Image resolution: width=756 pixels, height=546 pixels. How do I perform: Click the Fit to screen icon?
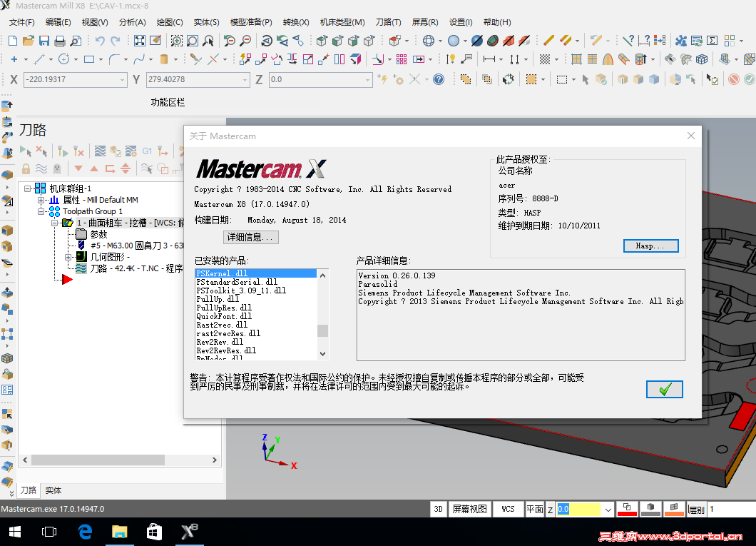click(139, 41)
